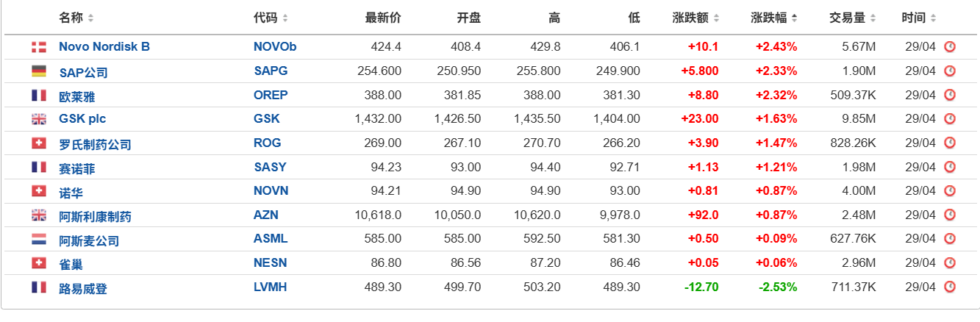This screenshot has width=980, height=322.
Task: Click the Denmark flag beside Novo Nordisk B
Action: coord(39,47)
